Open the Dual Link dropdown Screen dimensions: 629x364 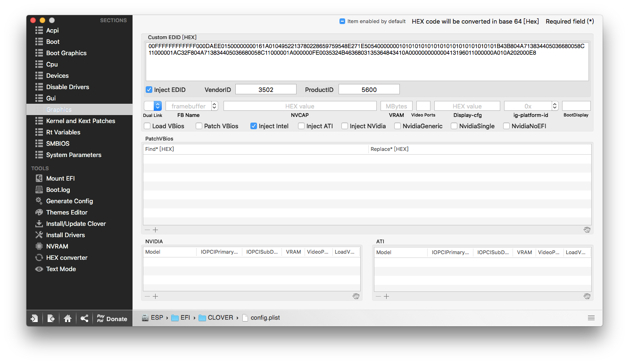pyautogui.click(x=153, y=106)
